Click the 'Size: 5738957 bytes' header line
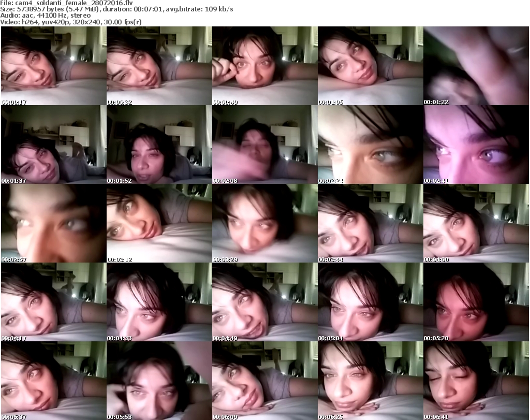Viewport: 530px width, 420px height. point(116,9)
